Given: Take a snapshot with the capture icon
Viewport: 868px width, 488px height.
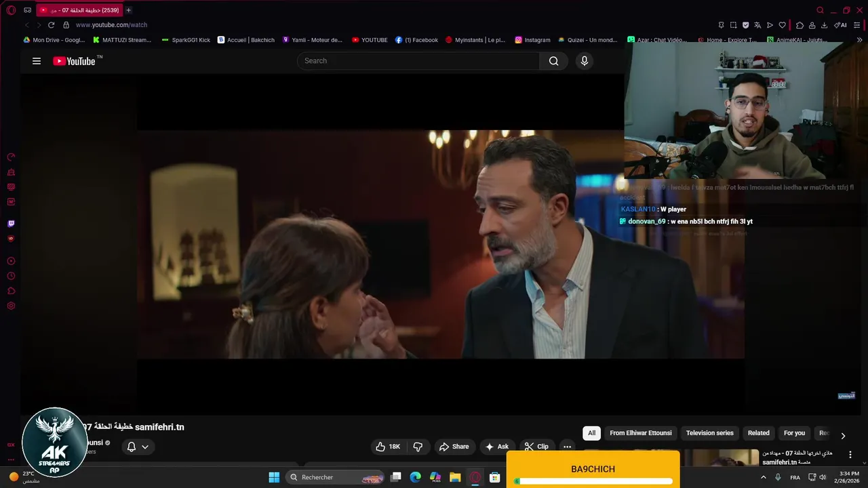Looking at the screenshot, I should (733, 25).
